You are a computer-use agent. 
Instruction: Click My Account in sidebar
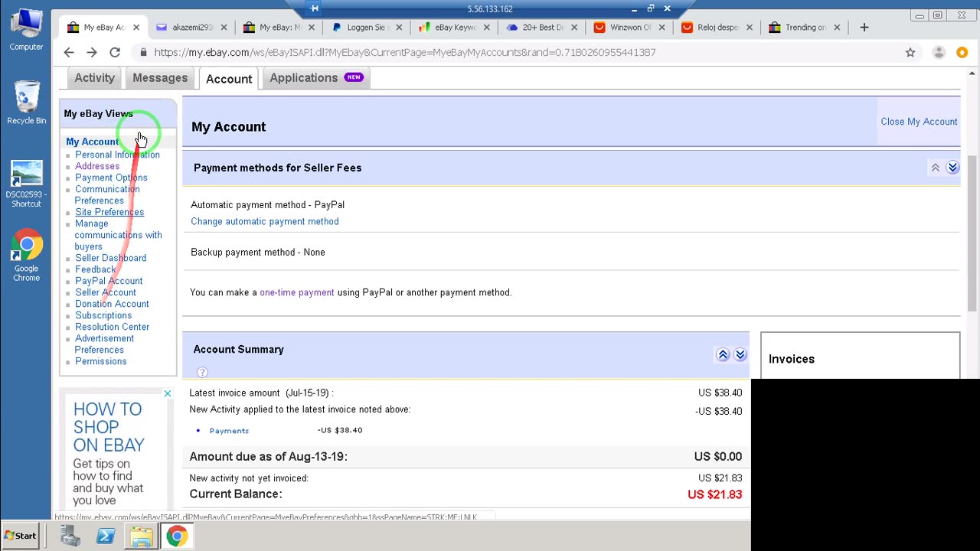pyautogui.click(x=92, y=142)
